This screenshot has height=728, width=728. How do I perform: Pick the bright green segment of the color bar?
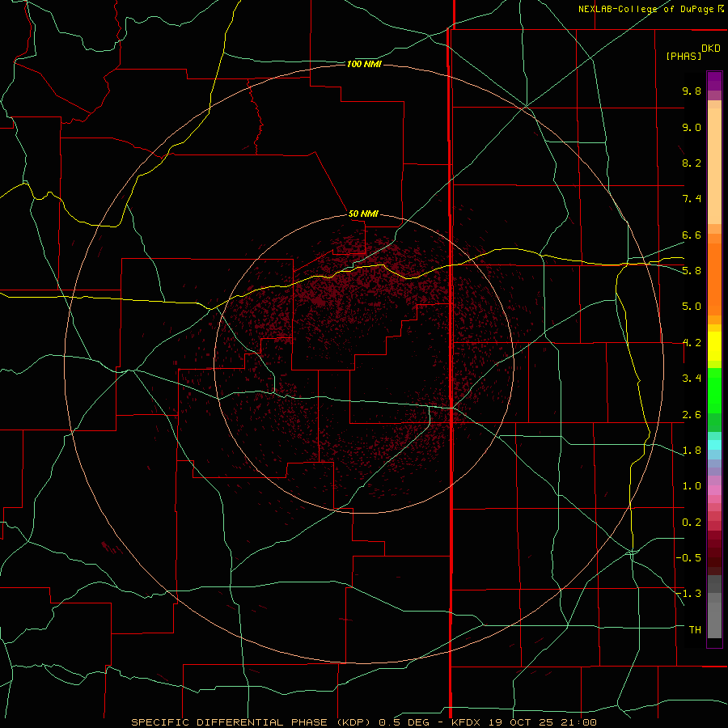pyautogui.click(x=714, y=391)
